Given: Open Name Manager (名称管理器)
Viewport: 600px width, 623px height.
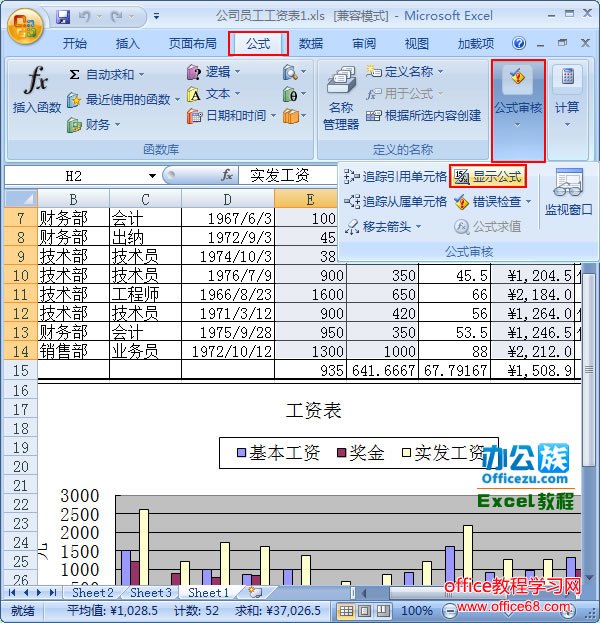Looking at the screenshot, I should pyautogui.click(x=341, y=99).
